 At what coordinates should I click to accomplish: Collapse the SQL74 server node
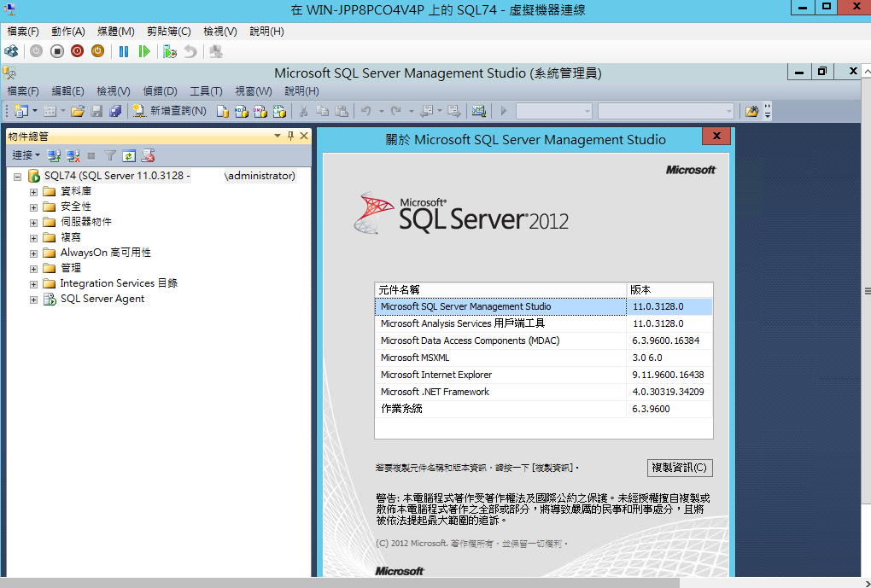pyautogui.click(x=17, y=177)
